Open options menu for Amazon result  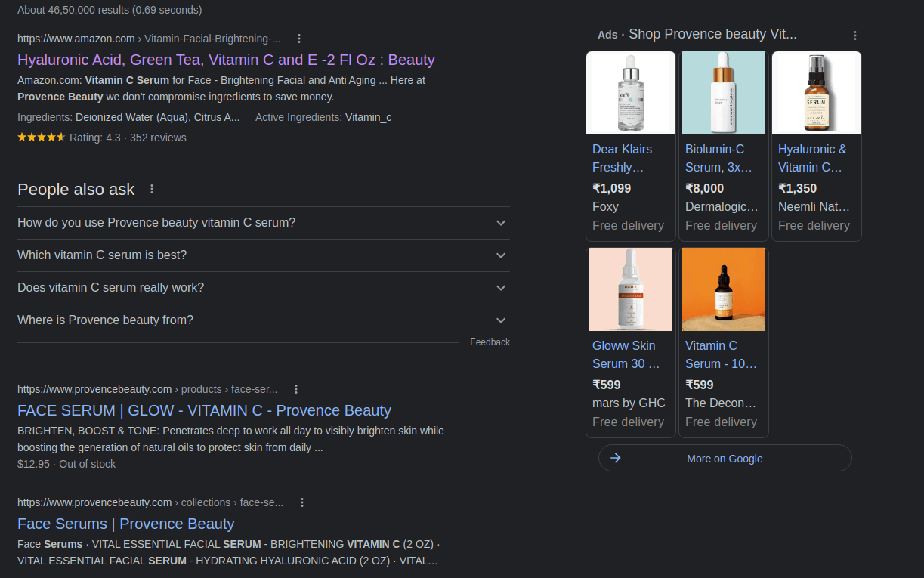tap(299, 39)
